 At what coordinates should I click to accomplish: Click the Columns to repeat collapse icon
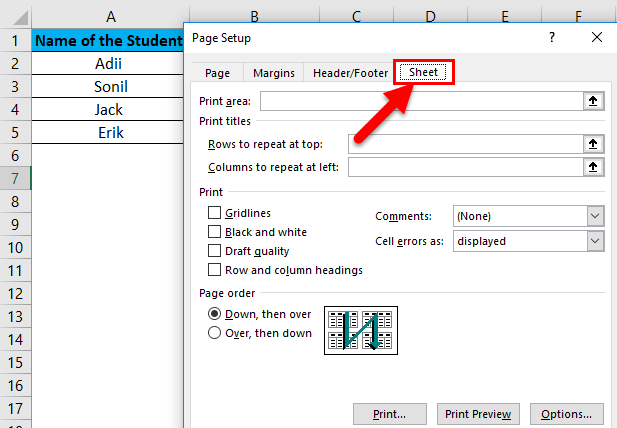pos(594,167)
